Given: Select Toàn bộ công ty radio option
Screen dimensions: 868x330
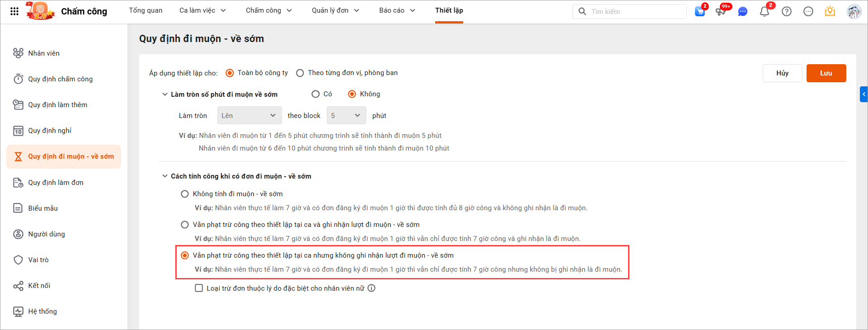Looking at the screenshot, I should [230, 73].
